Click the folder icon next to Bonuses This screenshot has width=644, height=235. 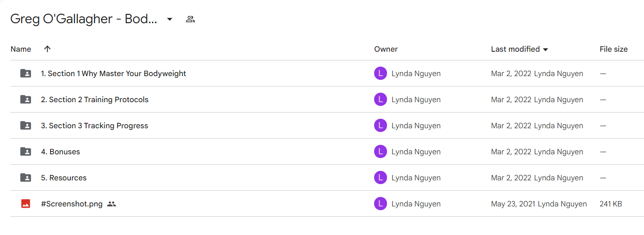(26, 151)
